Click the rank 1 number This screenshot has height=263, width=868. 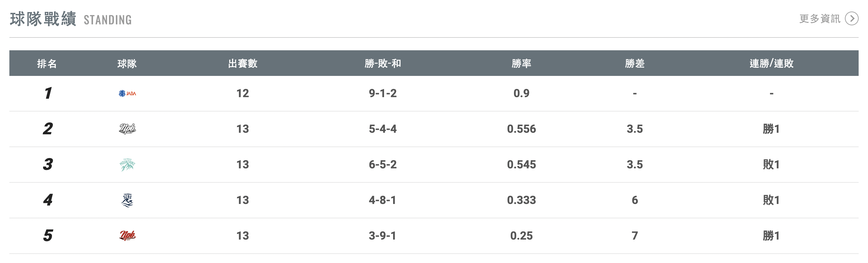pyautogui.click(x=48, y=93)
